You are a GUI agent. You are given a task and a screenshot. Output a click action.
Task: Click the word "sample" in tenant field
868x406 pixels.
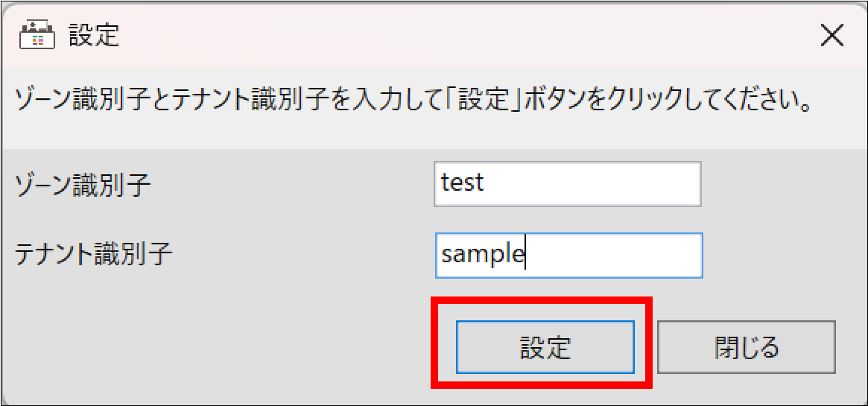click(482, 256)
